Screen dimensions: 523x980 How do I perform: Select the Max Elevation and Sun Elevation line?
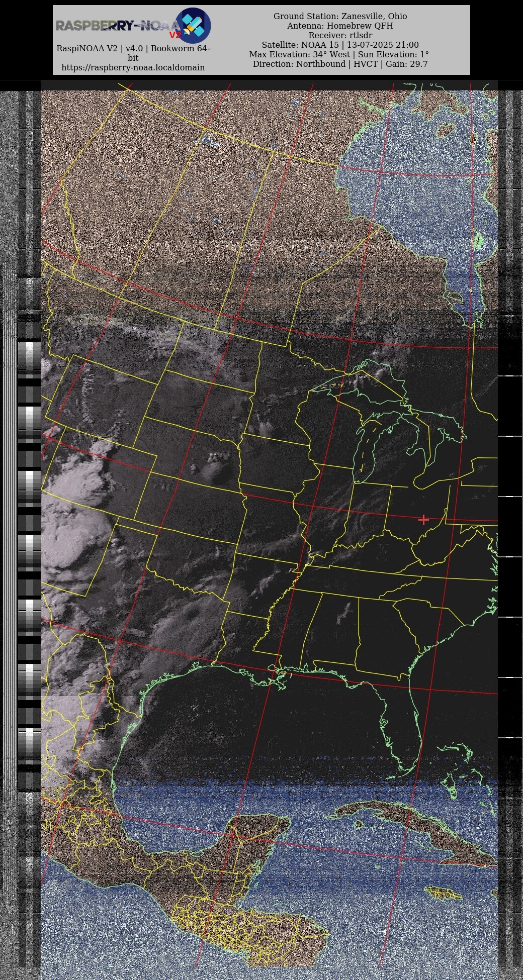pos(340,54)
